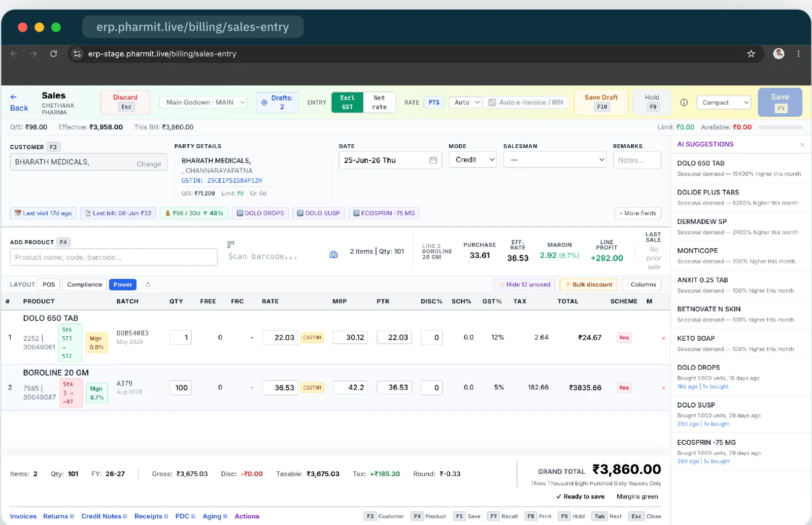Image resolution: width=812 pixels, height=525 pixels.
Task: Click the Remarks Notes field
Action: [x=637, y=160]
